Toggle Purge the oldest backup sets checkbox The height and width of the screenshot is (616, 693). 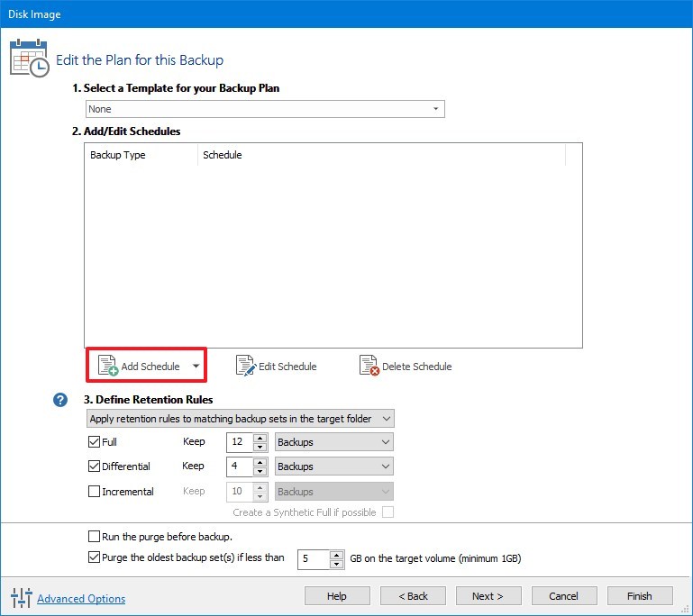94,557
